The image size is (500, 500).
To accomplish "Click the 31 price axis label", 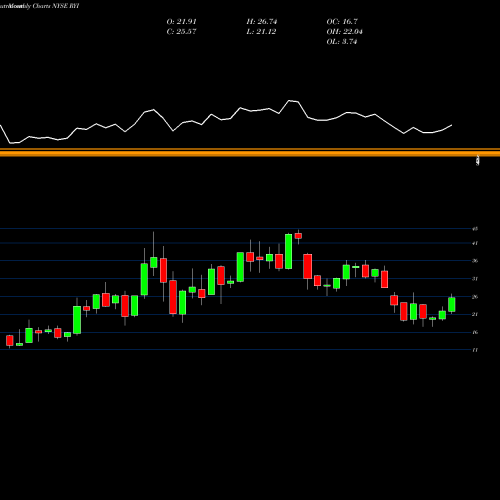I will 475,279.
